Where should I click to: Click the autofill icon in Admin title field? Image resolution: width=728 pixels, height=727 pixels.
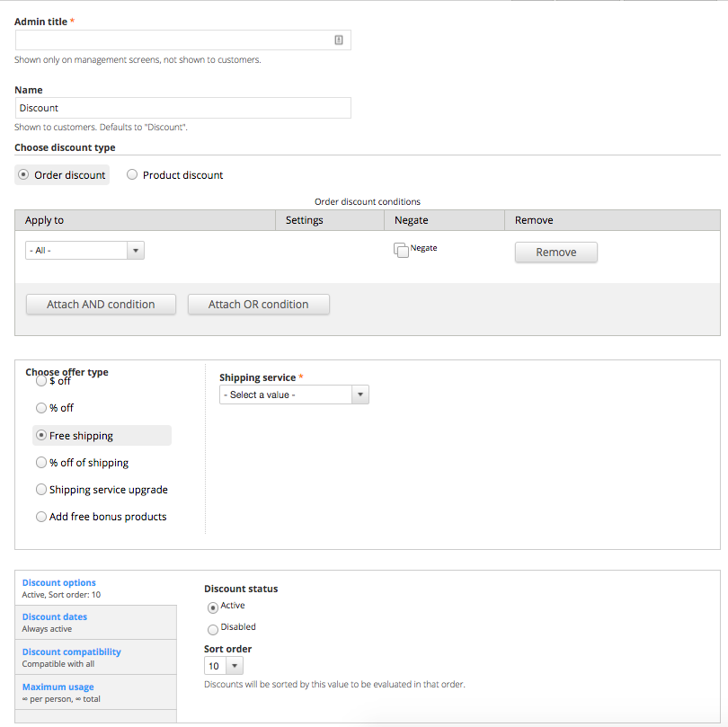point(339,40)
